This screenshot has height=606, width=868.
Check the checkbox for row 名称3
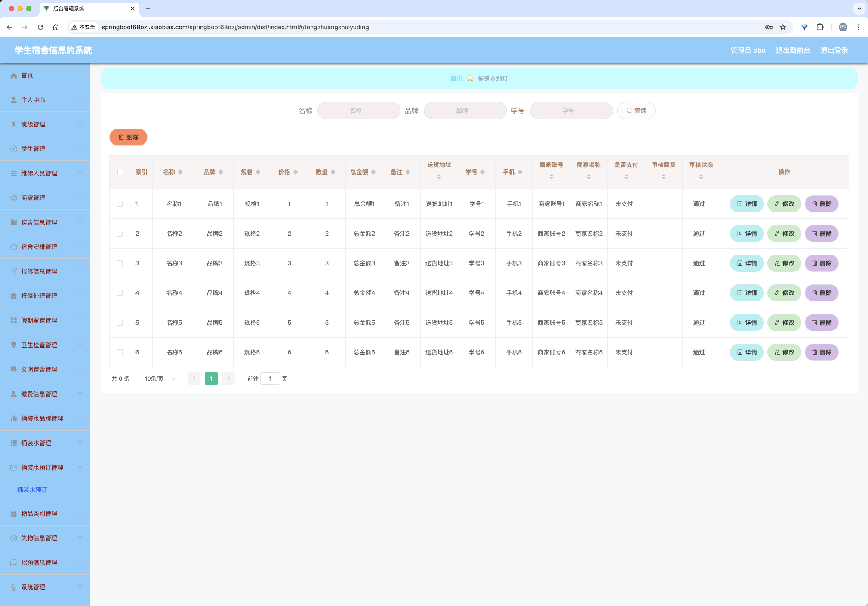coord(120,263)
